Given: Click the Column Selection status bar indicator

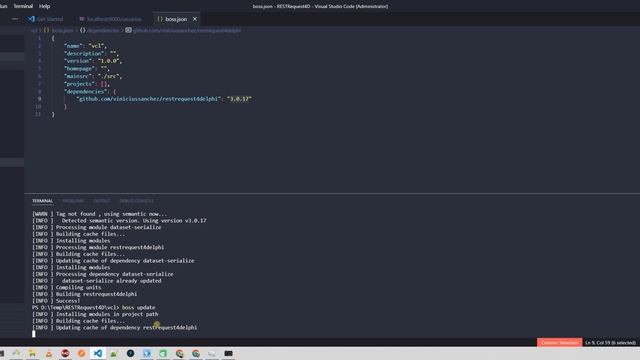Looking at the screenshot, I should coord(559,343).
